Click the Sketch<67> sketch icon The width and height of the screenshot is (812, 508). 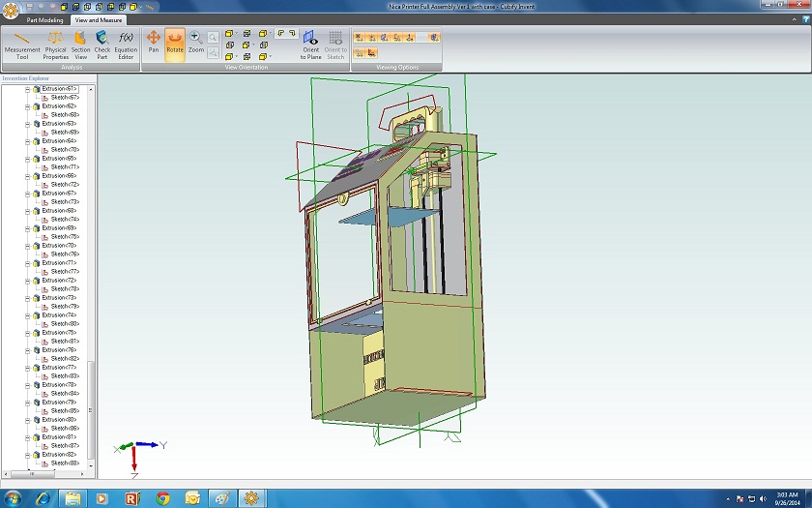pos(45,98)
